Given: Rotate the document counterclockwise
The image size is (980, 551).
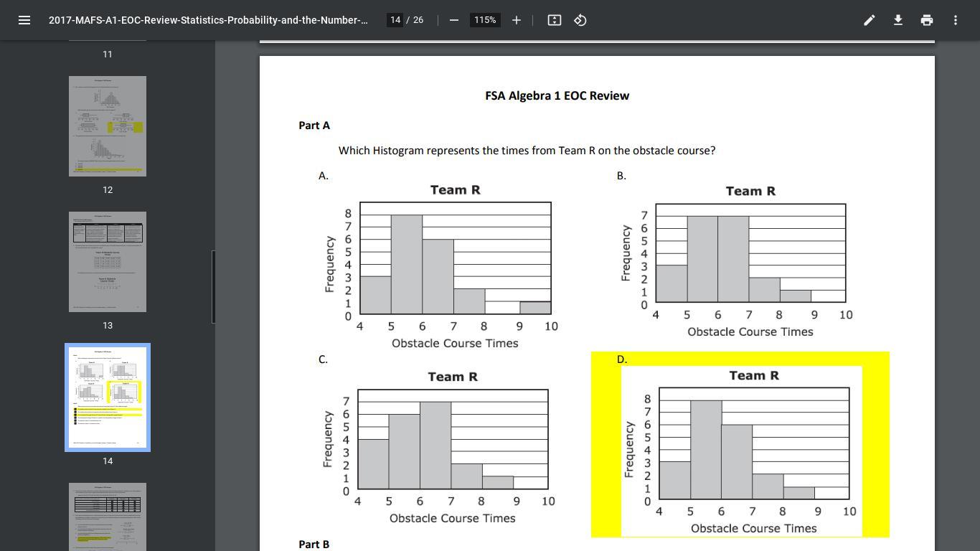Looking at the screenshot, I should coord(580,20).
